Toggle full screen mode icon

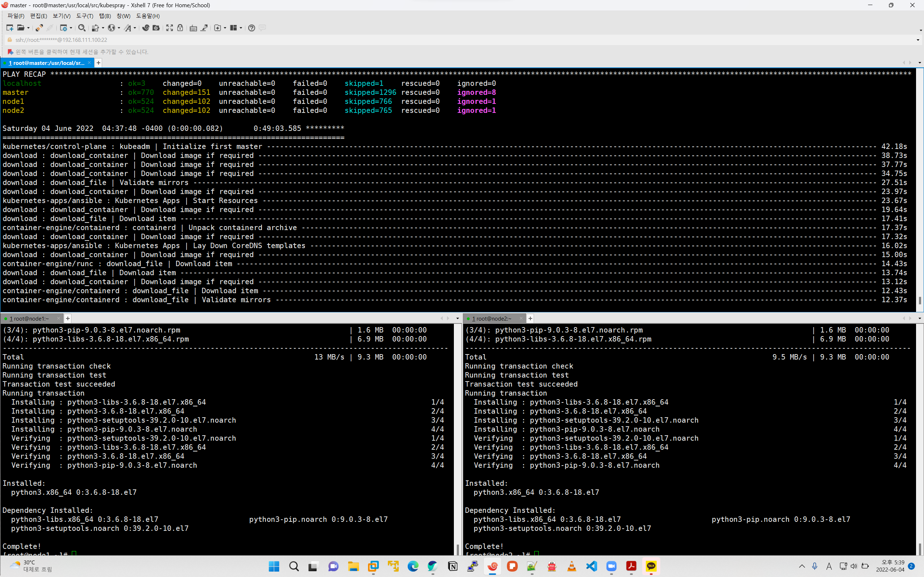170,28
